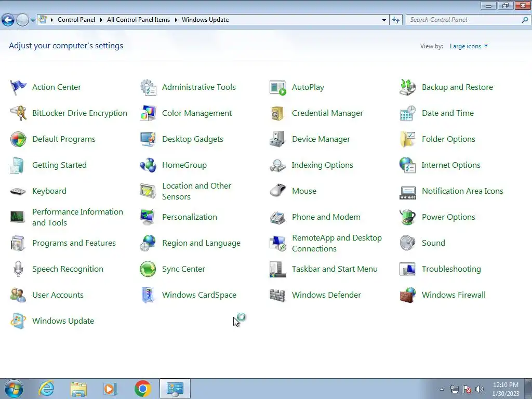
Task: Click the taskbar clock showing 12:10 PM
Action: click(x=506, y=389)
